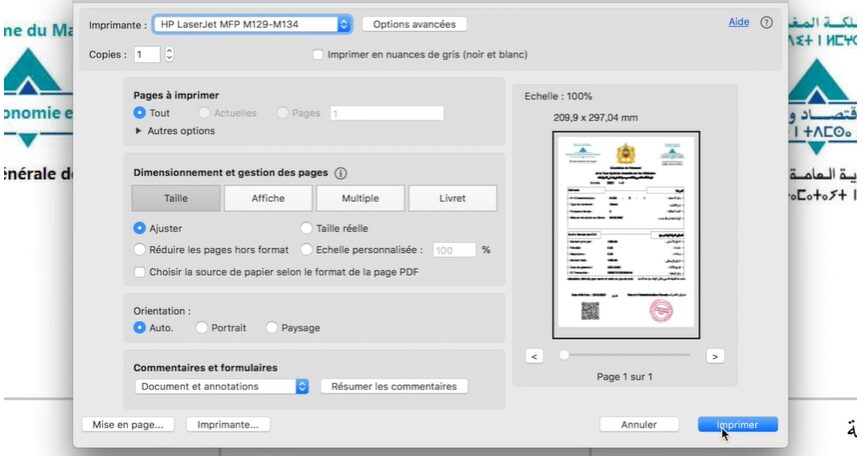This screenshot has height=456, width=863.
Task: Select the Tout pages radio button
Action: (x=139, y=113)
